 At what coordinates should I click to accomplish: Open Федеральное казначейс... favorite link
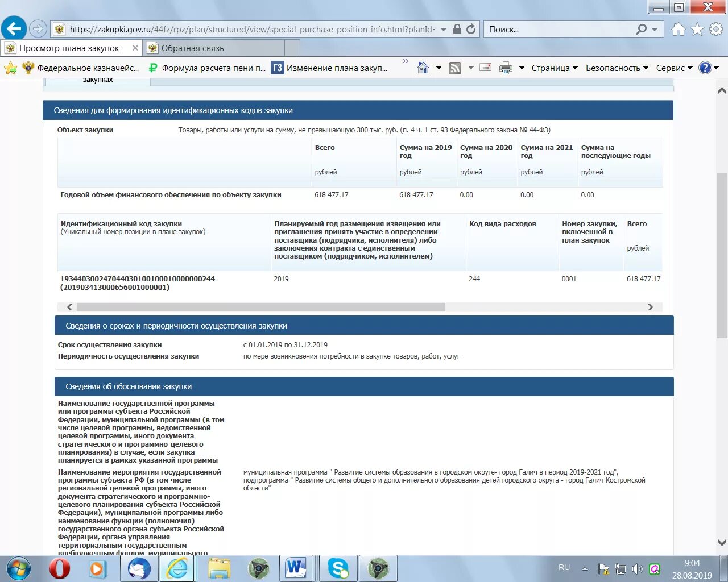(x=81, y=68)
